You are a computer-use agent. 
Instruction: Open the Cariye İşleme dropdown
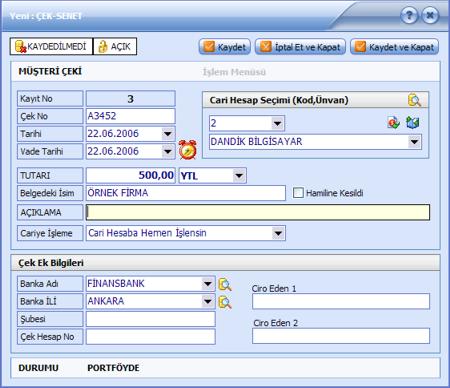click(278, 233)
